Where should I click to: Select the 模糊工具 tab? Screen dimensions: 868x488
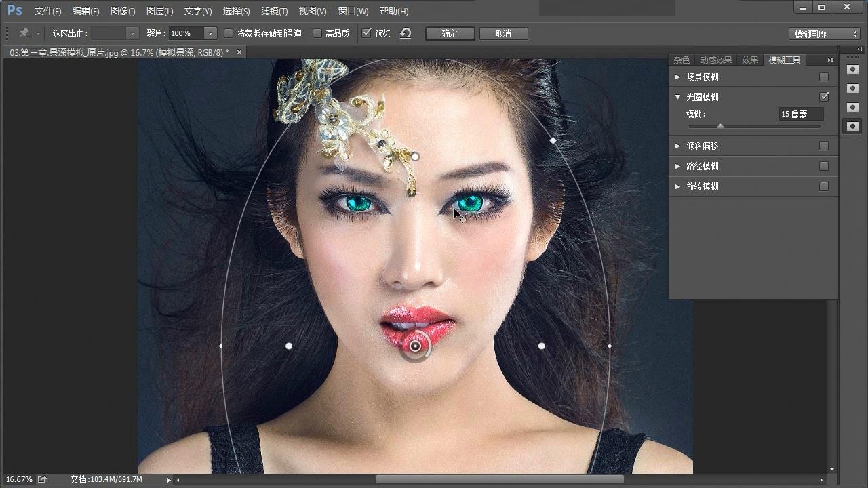point(784,60)
